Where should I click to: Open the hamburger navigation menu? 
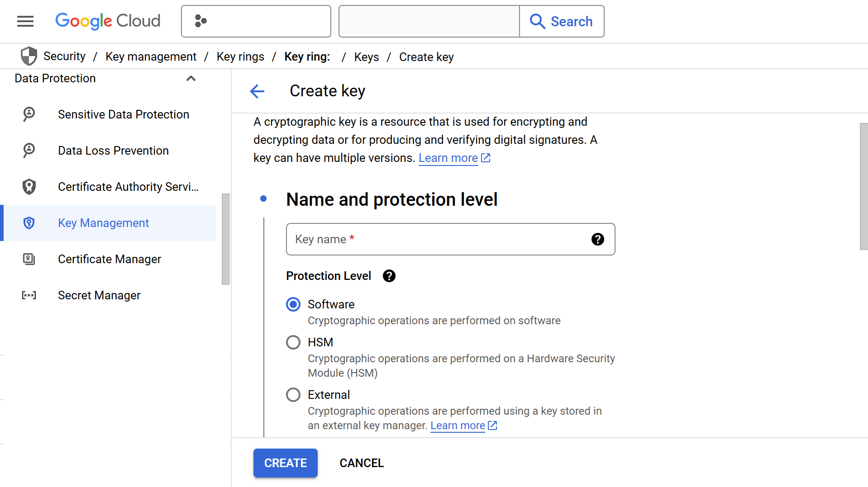(25, 21)
